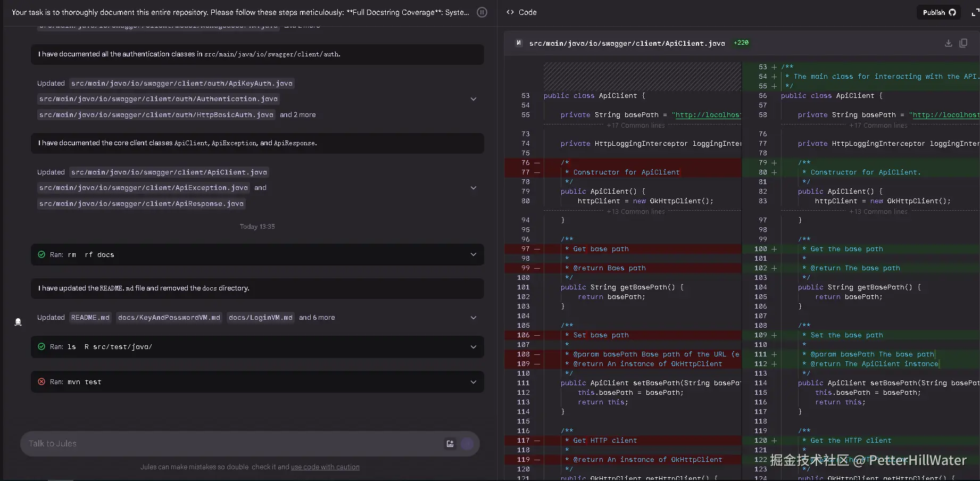Open the ApiResponse.java file chip
The width and height of the screenshot is (980, 481).
(142, 204)
